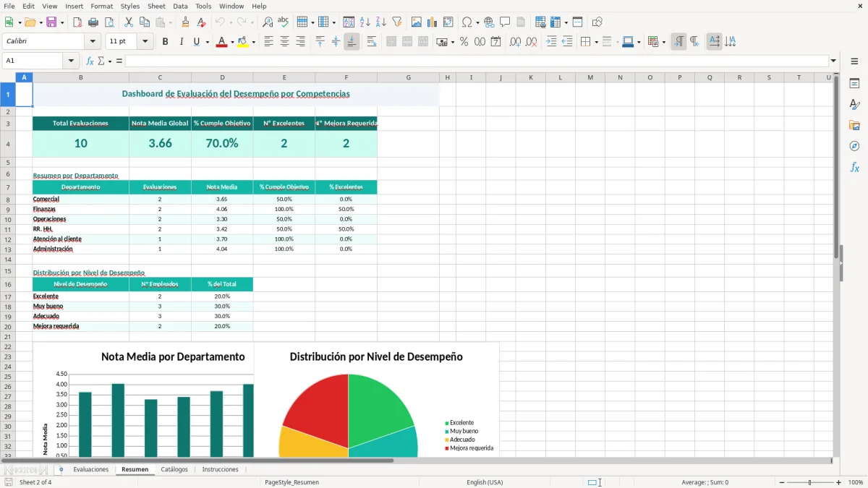Click the zoom slider handle

(809, 482)
